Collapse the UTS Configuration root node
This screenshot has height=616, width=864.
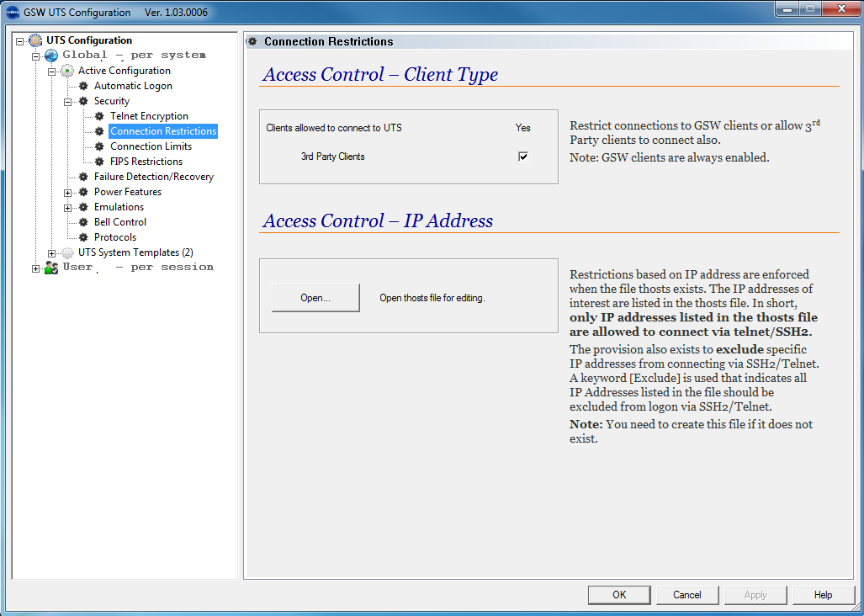[x=20, y=40]
